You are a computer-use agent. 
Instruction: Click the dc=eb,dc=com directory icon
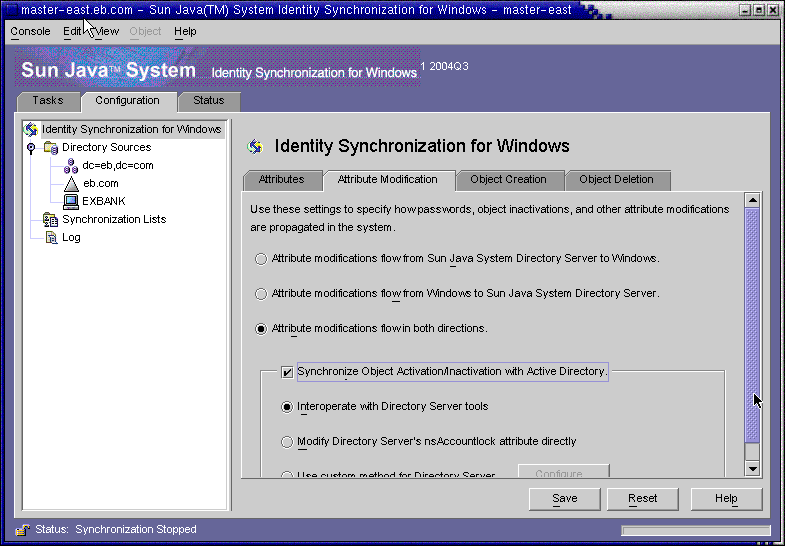pos(71,166)
